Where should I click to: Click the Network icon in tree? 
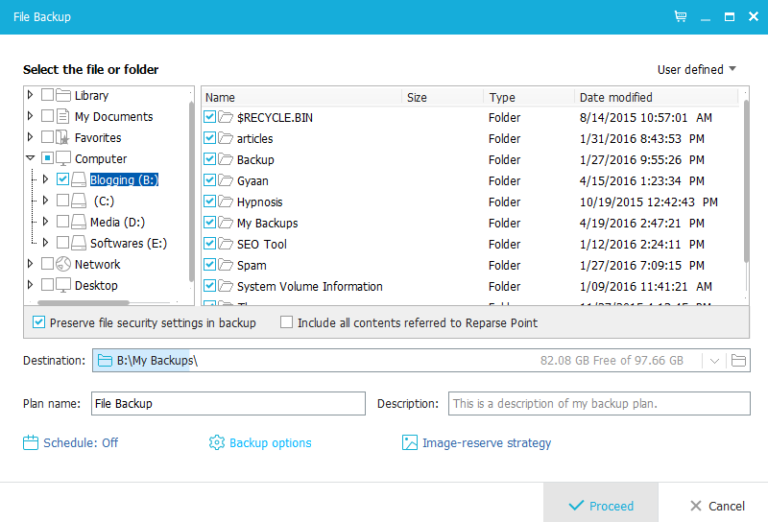coord(63,264)
